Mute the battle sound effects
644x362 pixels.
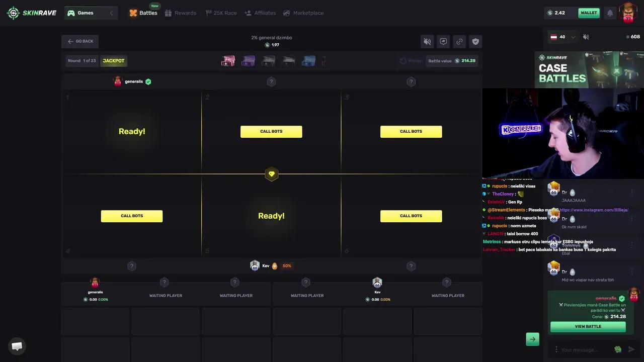[x=427, y=41]
